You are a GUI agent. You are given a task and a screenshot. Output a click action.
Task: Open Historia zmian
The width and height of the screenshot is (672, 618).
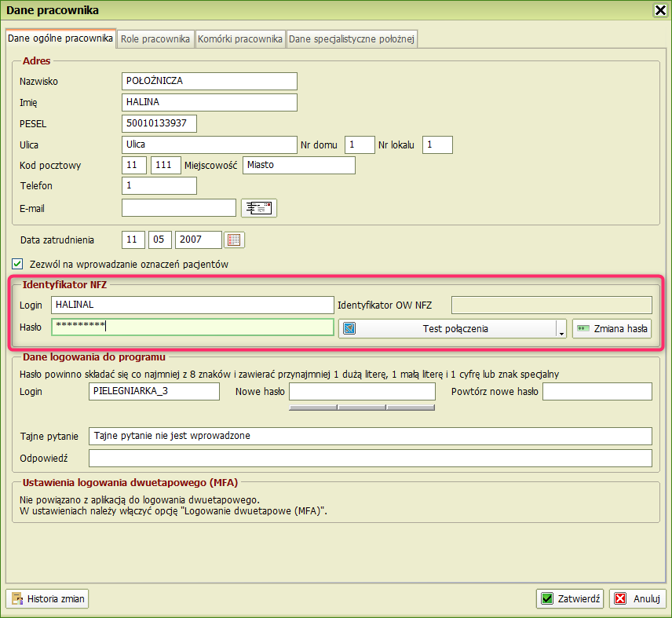click(x=48, y=598)
